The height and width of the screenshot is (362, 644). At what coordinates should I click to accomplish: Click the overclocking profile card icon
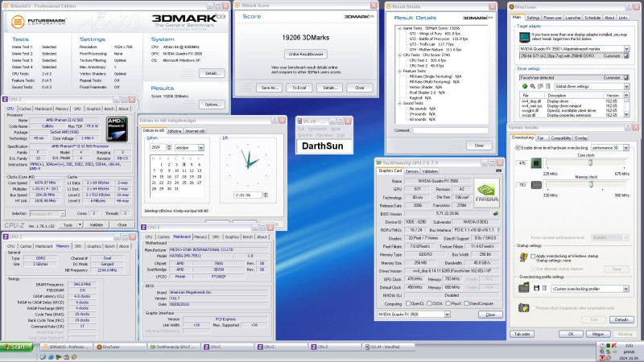(x=524, y=287)
